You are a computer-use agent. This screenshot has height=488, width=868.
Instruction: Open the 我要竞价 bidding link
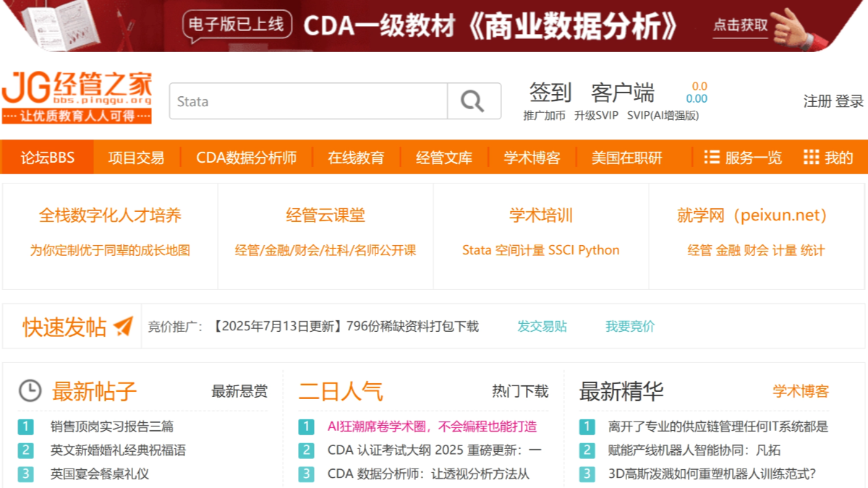coord(629,327)
